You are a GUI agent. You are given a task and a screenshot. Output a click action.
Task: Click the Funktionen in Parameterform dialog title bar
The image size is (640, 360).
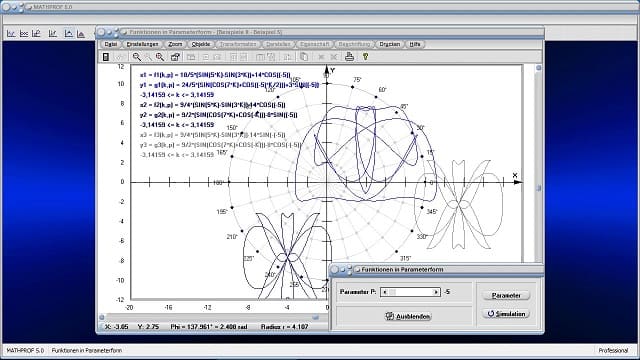point(437,269)
